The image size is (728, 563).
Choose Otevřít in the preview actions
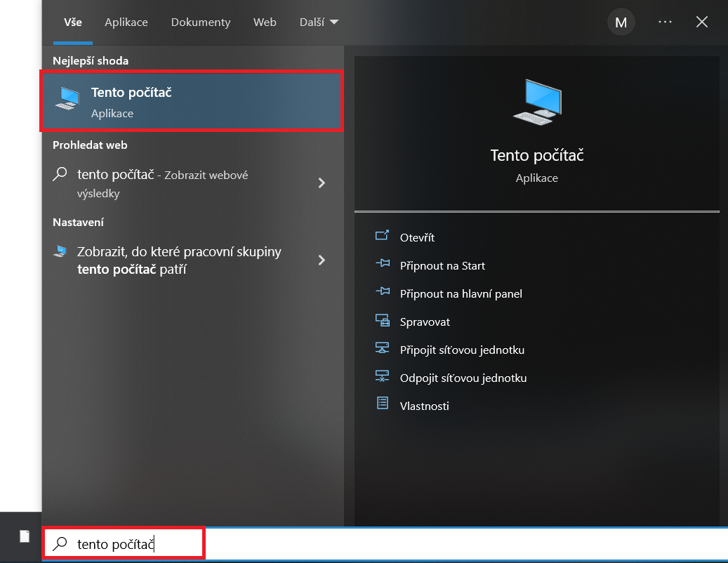click(x=417, y=238)
